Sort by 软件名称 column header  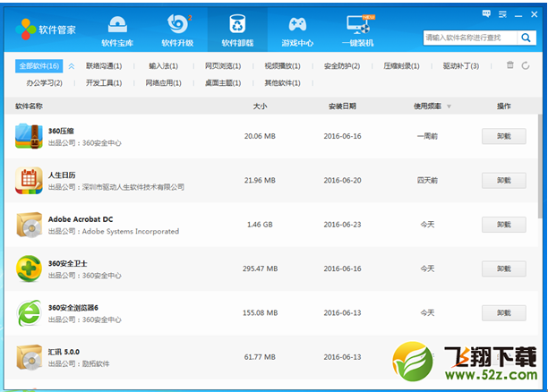pos(29,107)
